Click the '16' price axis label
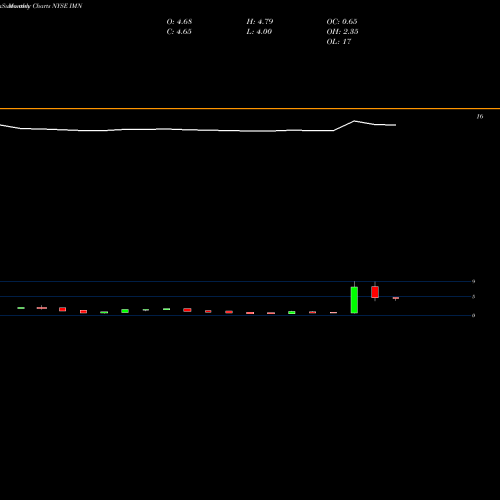 click(480, 116)
